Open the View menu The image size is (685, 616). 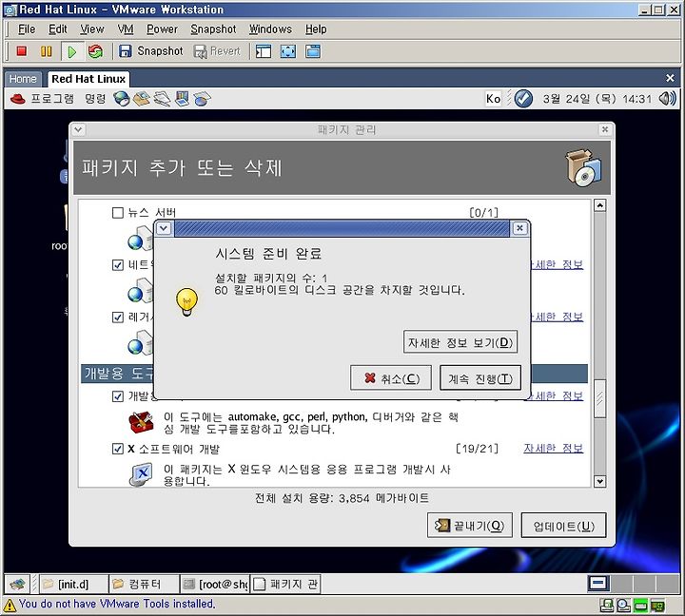(91, 29)
